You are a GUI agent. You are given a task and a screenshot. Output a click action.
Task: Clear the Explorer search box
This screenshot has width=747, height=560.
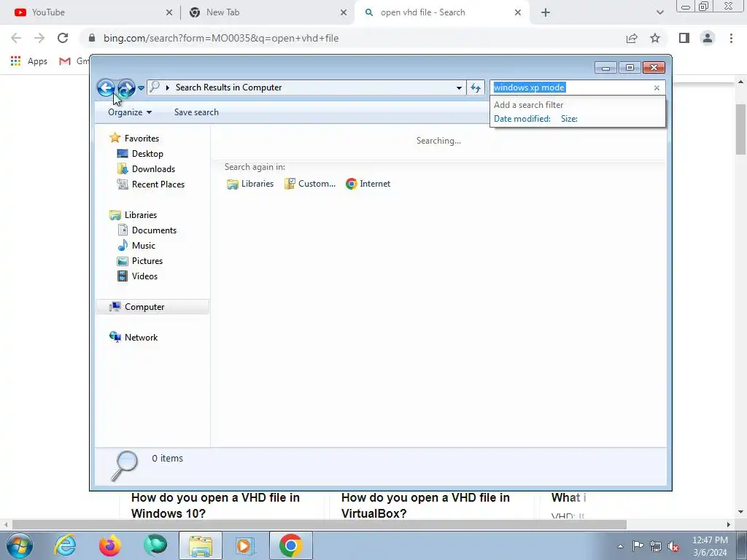pos(657,87)
